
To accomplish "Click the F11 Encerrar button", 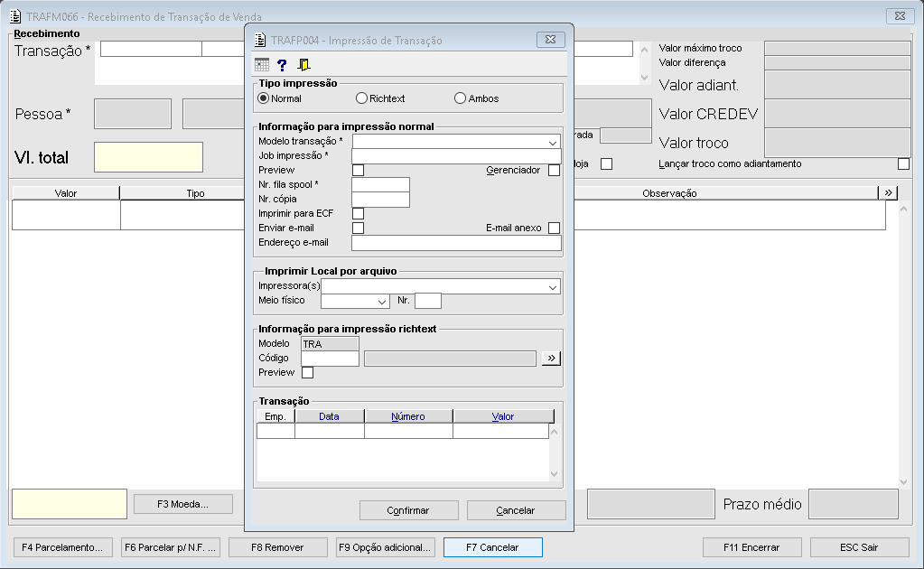I will pos(751,547).
